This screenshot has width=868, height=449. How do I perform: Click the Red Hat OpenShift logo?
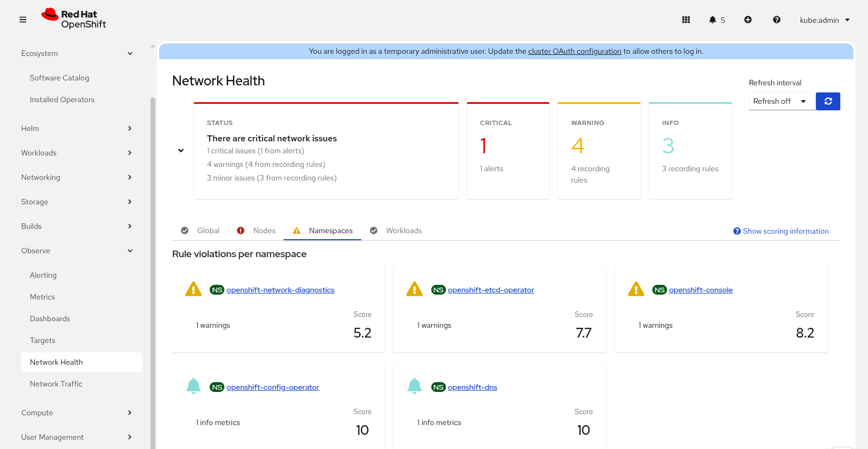[x=74, y=19]
